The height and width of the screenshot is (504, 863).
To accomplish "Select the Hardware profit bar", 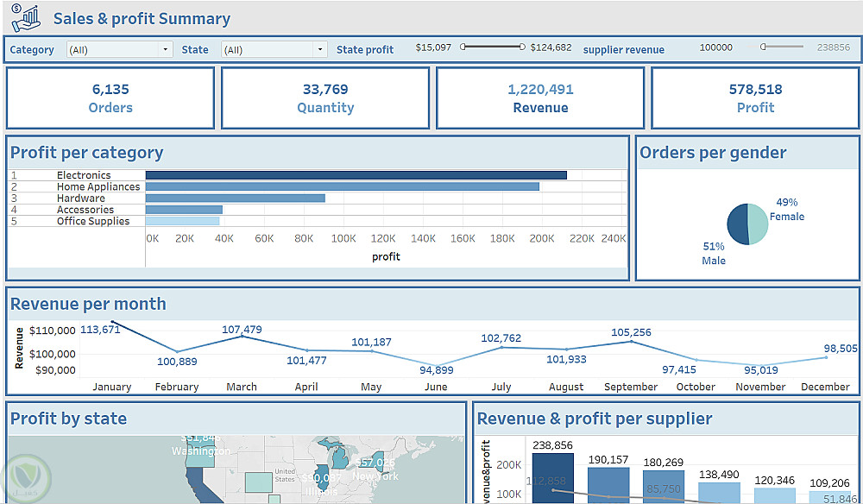I will tap(236, 198).
